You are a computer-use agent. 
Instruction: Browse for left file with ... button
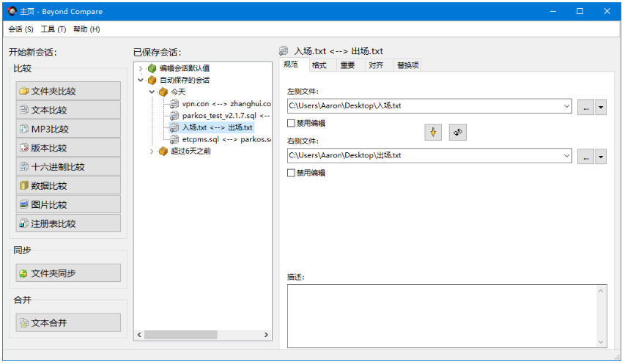[x=585, y=107]
